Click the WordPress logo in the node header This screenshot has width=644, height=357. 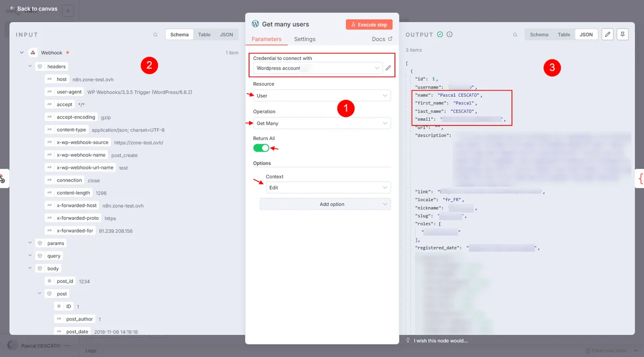[255, 24]
